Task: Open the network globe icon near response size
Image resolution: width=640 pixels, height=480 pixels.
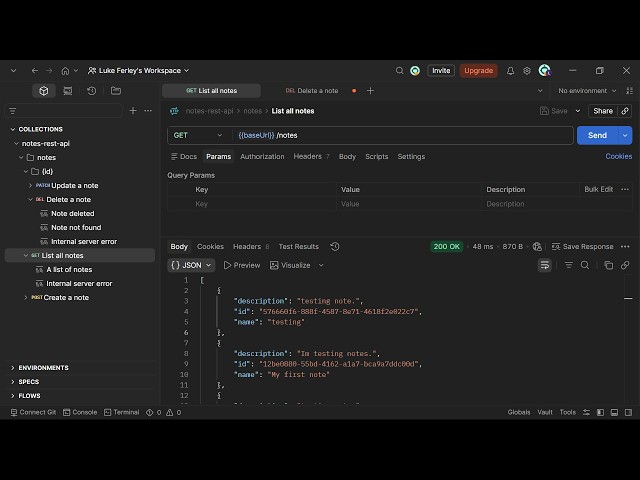Action: (537, 247)
